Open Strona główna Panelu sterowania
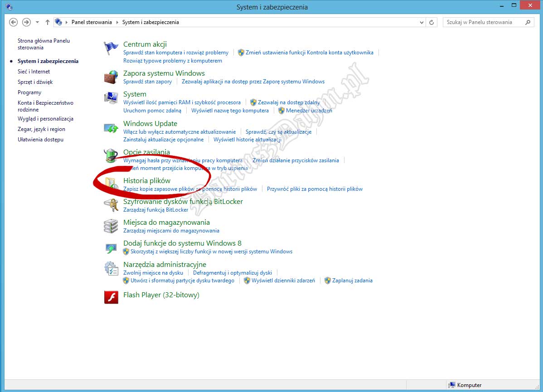This screenshot has width=543, height=392. click(44, 44)
